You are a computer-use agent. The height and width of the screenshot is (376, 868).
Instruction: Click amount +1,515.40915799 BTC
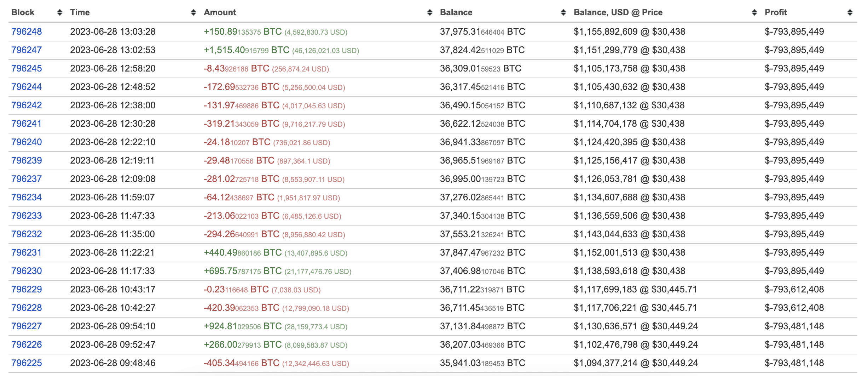[247, 50]
